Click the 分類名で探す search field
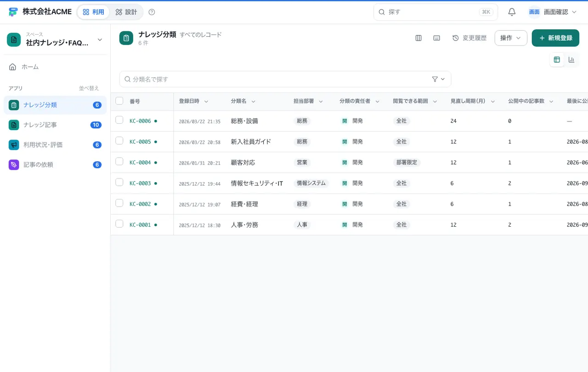This screenshot has width=588, height=372. pos(285,79)
